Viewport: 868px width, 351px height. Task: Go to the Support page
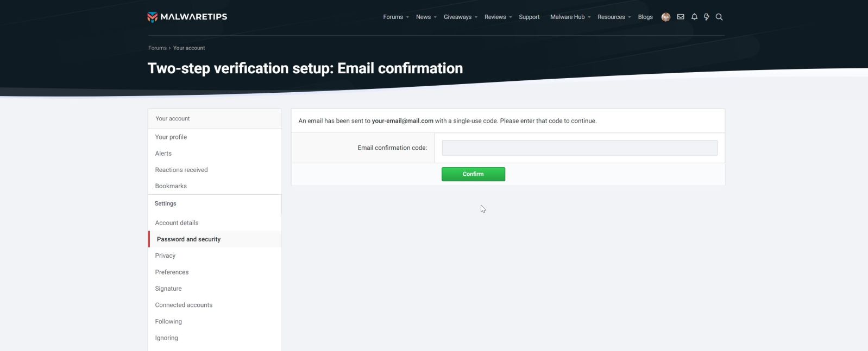click(529, 17)
